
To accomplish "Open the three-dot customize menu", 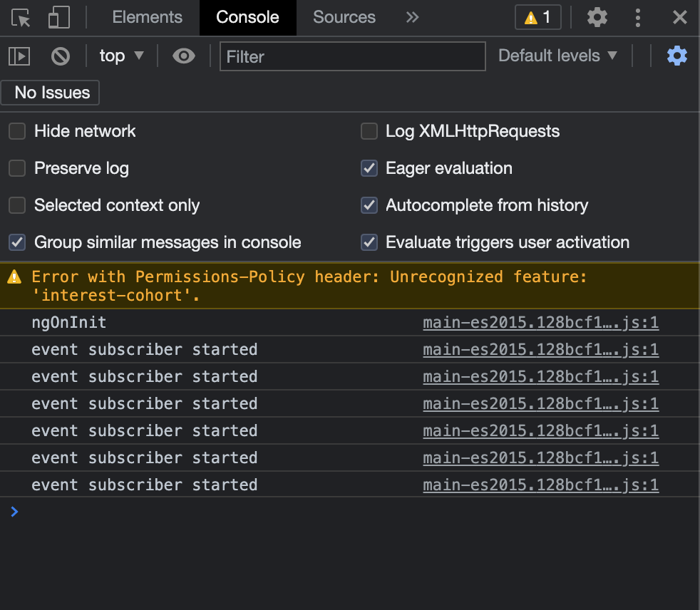I will pos(637,18).
